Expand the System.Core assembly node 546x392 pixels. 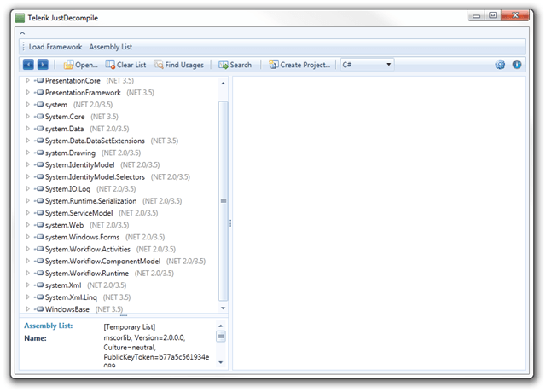point(28,117)
